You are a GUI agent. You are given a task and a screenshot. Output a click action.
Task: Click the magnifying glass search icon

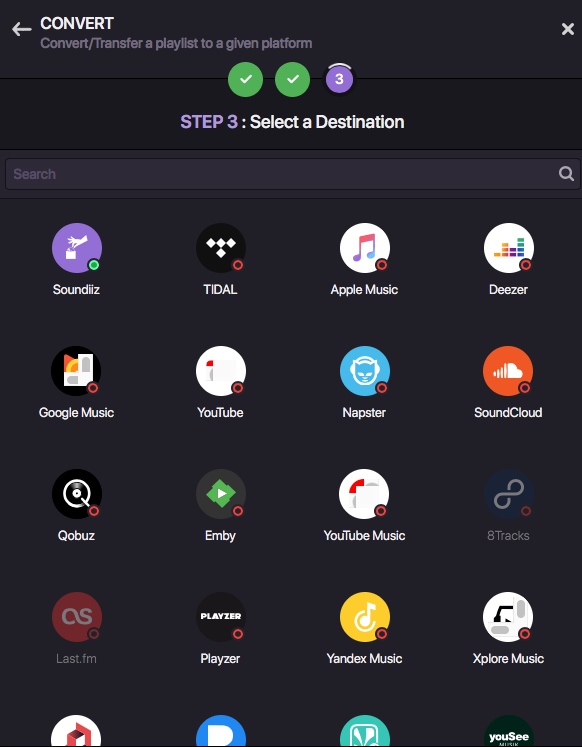click(x=566, y=173)
